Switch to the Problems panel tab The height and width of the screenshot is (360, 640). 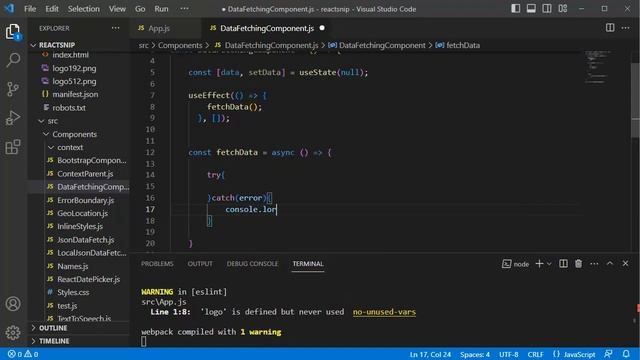[157, 264]
